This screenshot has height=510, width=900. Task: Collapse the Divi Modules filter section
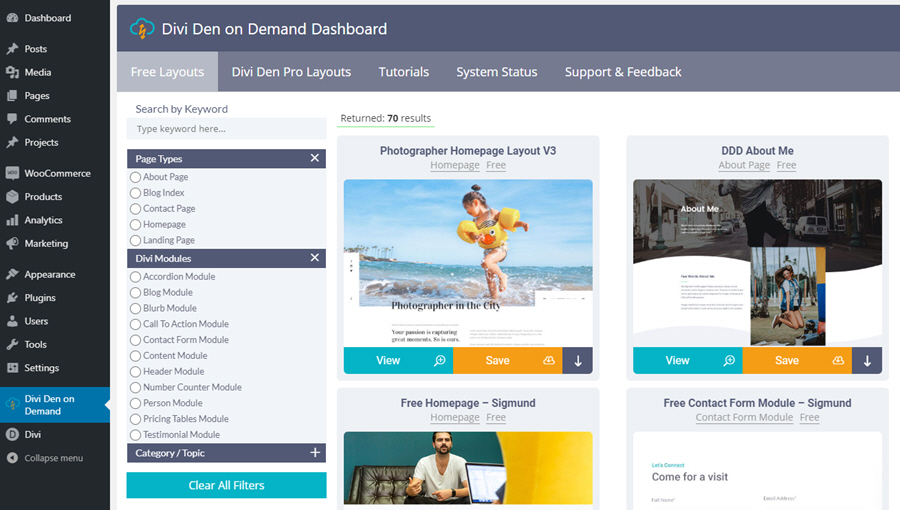click(x=314, y=259)
